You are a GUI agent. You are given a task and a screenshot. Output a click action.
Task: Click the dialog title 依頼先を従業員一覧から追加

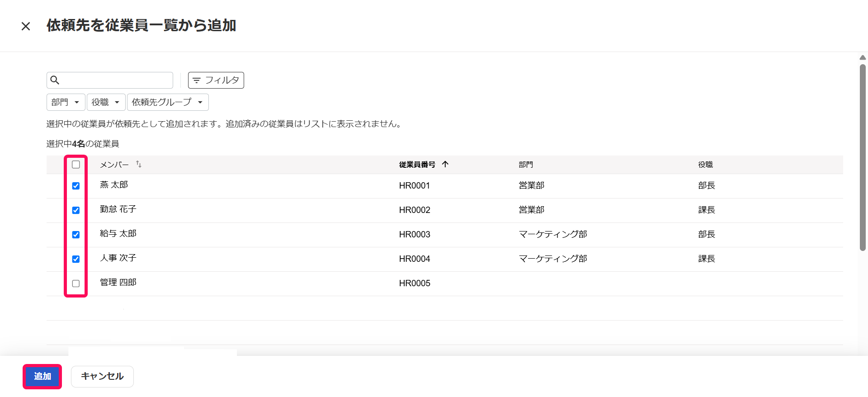(x=141, y=25)
